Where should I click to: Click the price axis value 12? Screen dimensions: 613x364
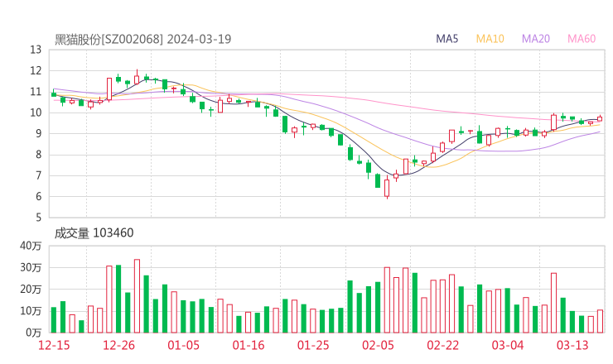(36, 70)
